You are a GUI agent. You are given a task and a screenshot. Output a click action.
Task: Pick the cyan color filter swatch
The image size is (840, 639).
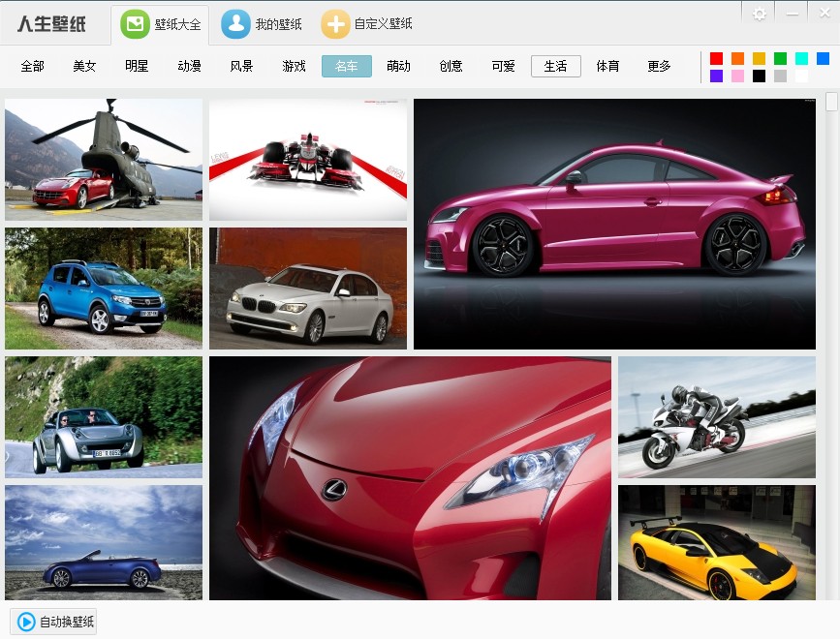click(801, 58)
